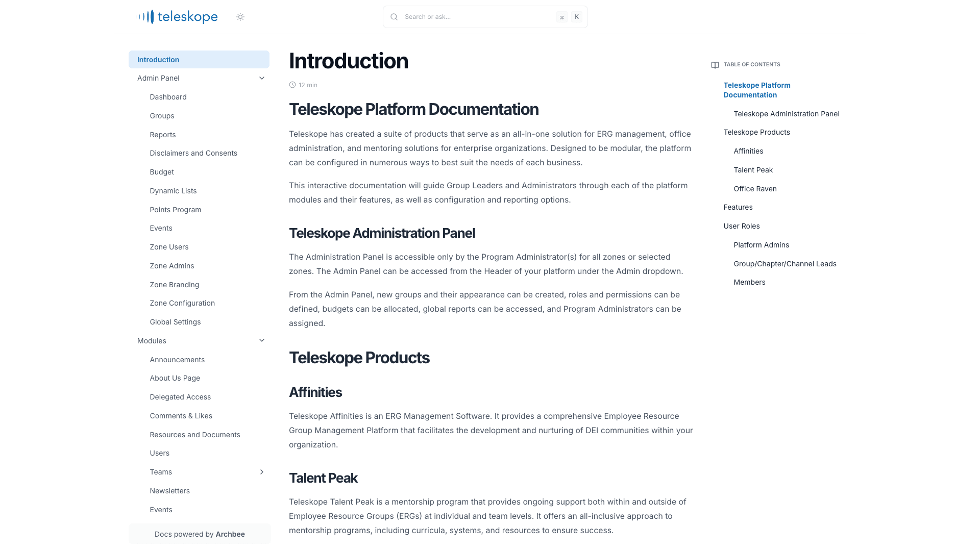Click the ⌘ shortcut badge in search bar
Screen dimensions: 980x551
tap(561, 17)
